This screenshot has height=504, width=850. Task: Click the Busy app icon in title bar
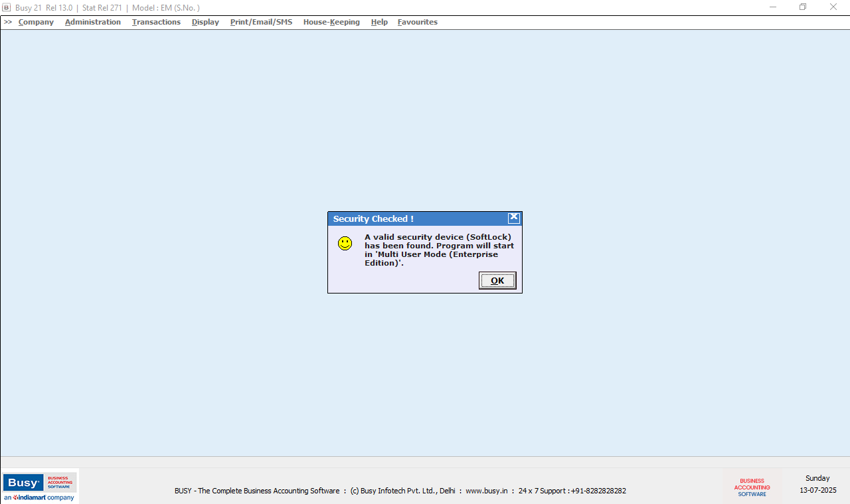[x=7, y=8]
